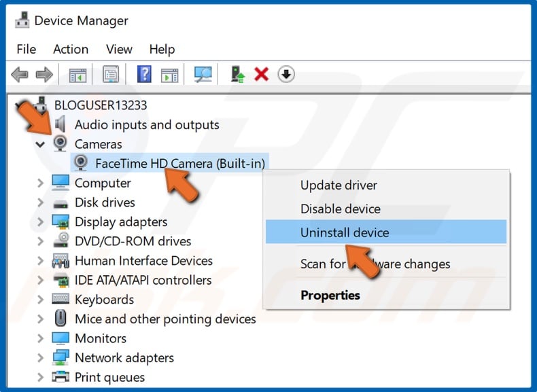The height and width of the screenshot is (392, 537).
Task: Select the Display adapters label
Action: coord(121,222)
